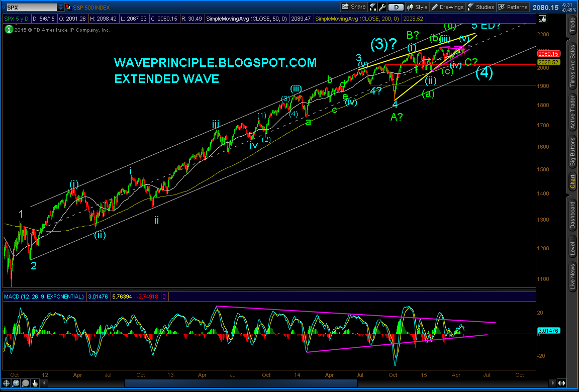Open the Style dropdown menu
The image size is (579, 392).
click(x=417, y=7)
